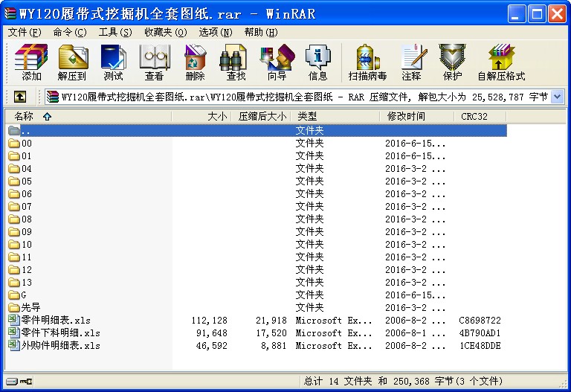Launch the 向导 (Wizard) tool

pos(277,62)
